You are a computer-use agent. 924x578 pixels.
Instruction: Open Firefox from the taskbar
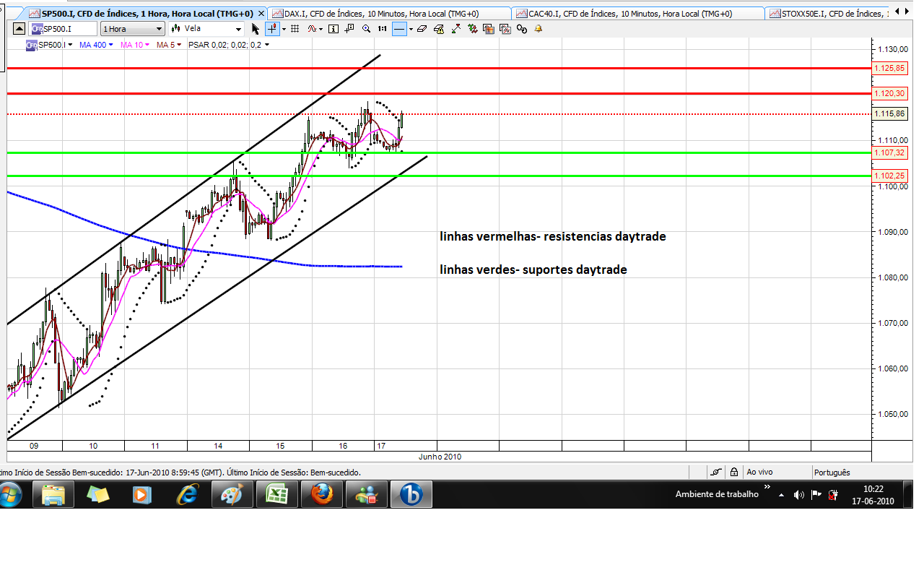[x=322, y=495]
